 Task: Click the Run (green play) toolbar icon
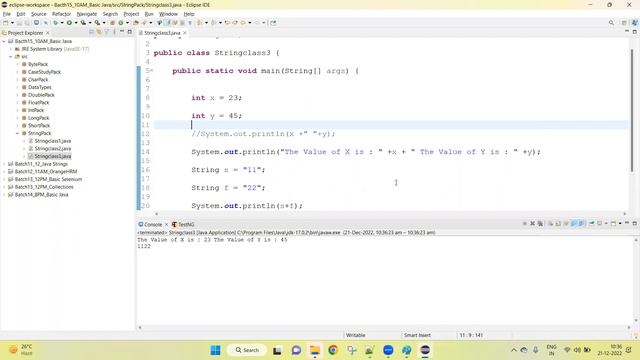point(69,23)
